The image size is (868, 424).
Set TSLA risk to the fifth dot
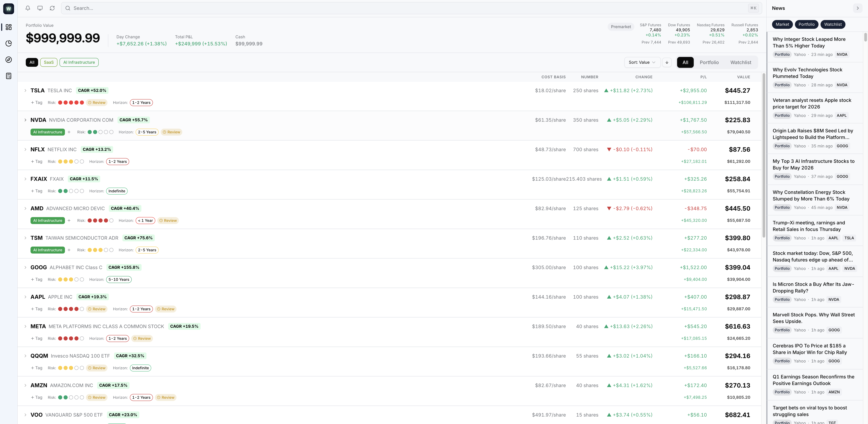point(82,103)
